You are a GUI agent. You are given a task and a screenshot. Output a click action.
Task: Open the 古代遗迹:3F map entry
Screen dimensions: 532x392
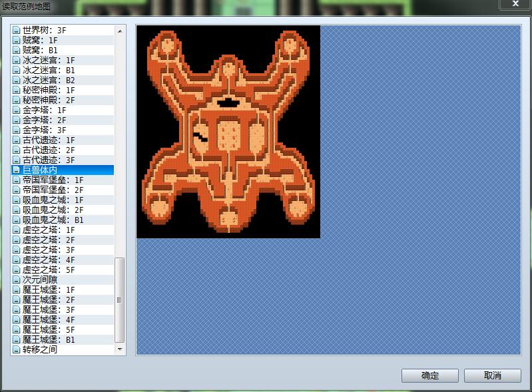[x=63, y=160]
